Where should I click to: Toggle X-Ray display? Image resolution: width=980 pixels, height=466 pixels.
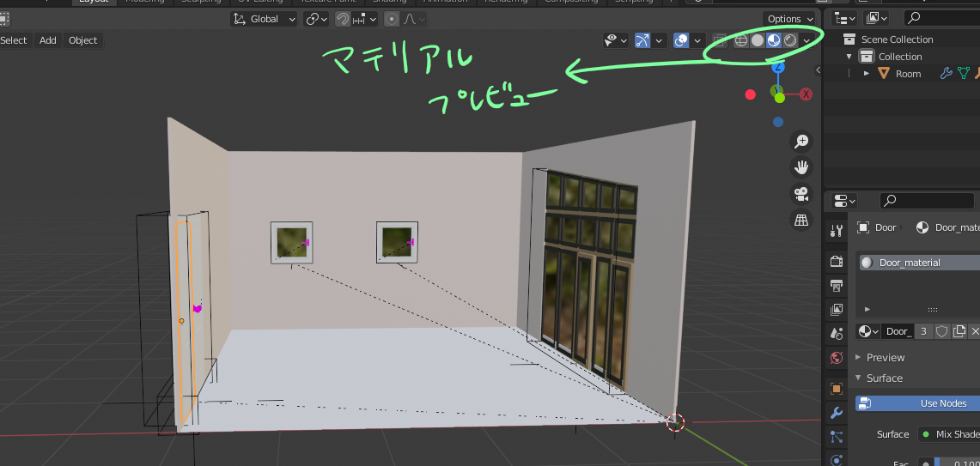point(720,40)
